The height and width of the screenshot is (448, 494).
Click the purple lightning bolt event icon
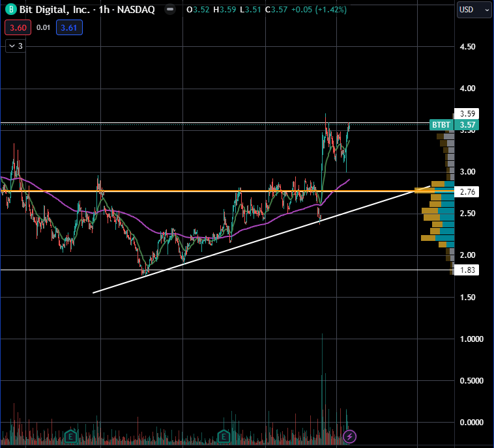(349, 436)
